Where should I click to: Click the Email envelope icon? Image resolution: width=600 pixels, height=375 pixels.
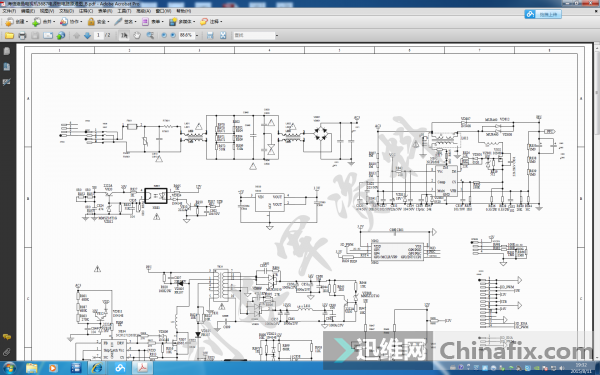point(48,36)
